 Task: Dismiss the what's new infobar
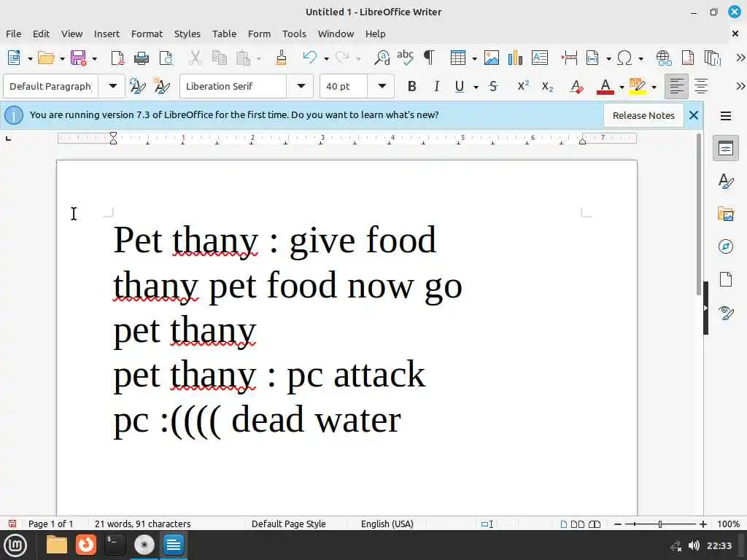pos(694,115)
